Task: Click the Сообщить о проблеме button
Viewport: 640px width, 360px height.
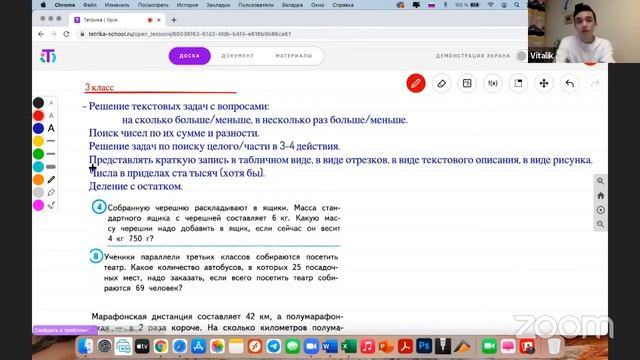Action: [x=64, y=330]
